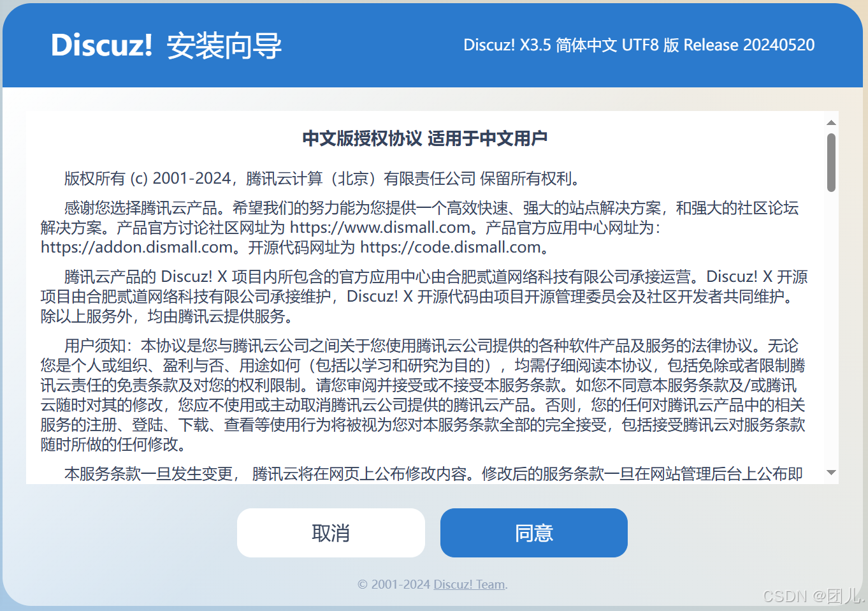Click the paragraph starting with 感谢您选择腾讯云产品

420,228
